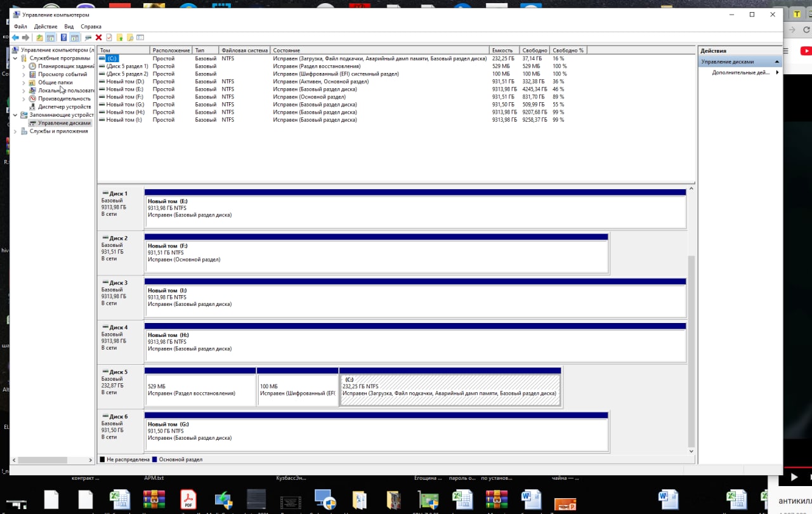The width and height of the screenshot is (812, 514).
Task: Open the Файл menu
Action: 20,27
